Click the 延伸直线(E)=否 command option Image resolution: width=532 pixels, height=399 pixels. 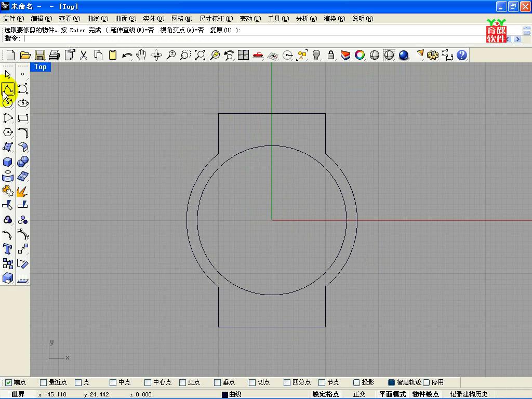pyautogui.click(x=132, y=30)
